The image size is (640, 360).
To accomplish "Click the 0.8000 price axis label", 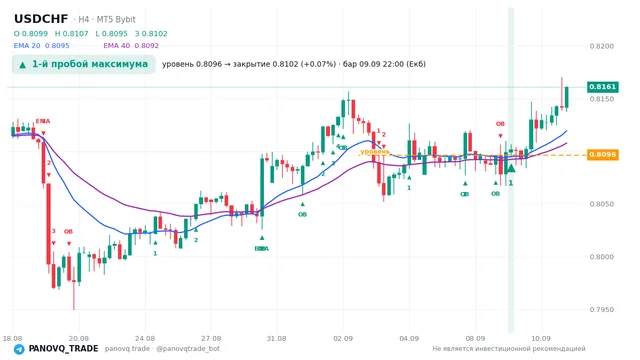I will pyautogui.click(x=602, y=257).
